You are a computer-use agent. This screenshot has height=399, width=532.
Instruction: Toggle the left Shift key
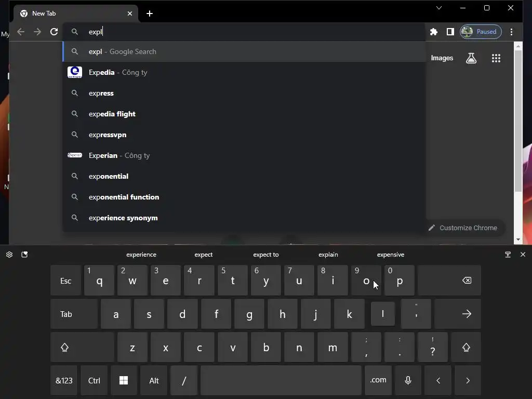pos(83,347)
